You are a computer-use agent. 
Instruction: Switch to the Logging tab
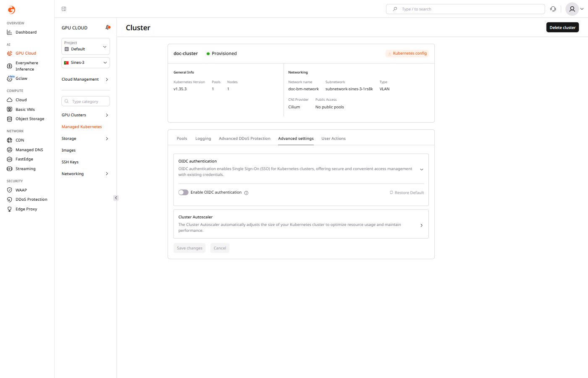coord(203,139)
